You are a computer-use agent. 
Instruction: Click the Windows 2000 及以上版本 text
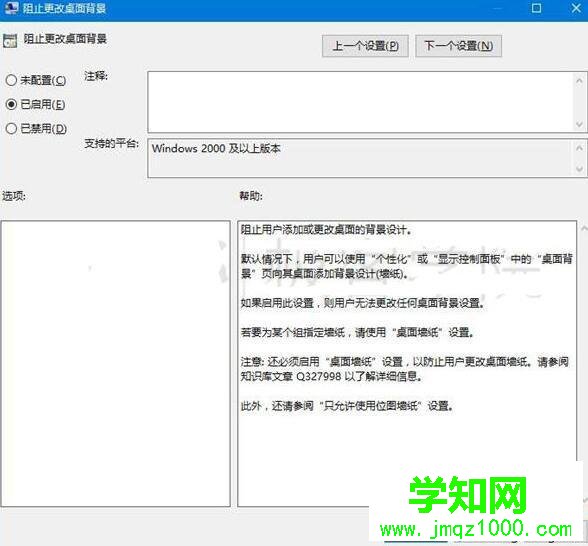coord(216,148)
